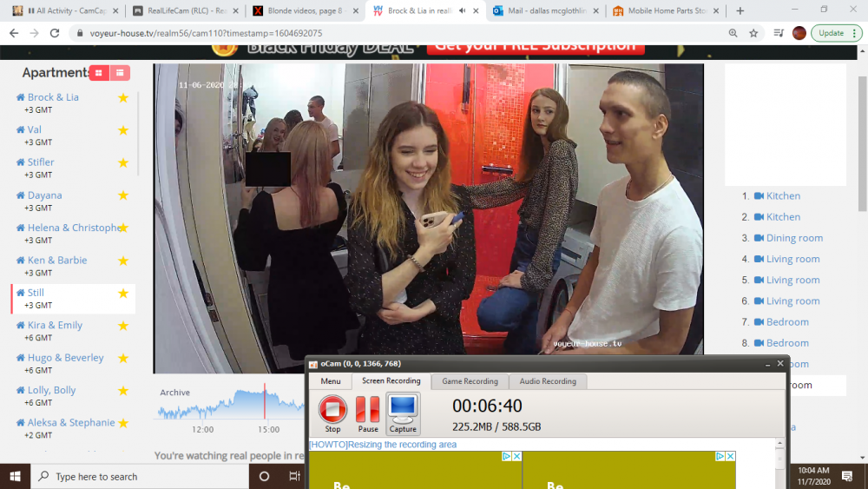This screenshot has width=868, height=489.
Task: Toggle favorite star for Val apartment
Action: [123, 130]
